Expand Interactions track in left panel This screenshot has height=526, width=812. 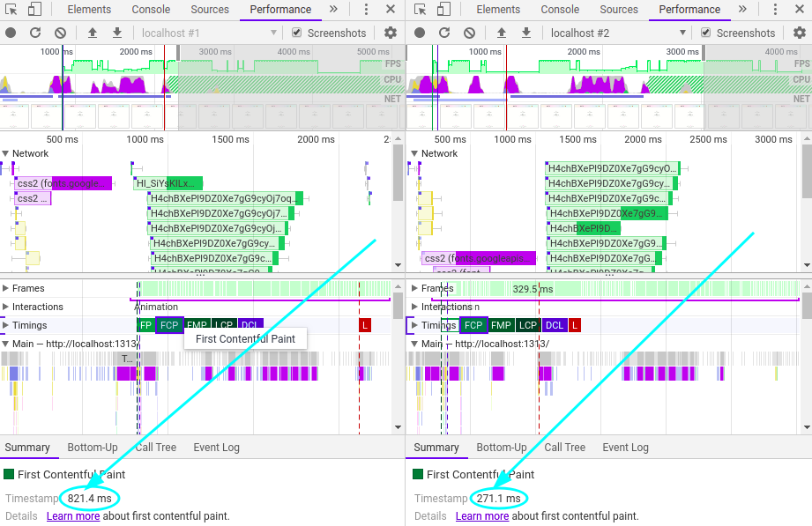click(x=5, y=307)
